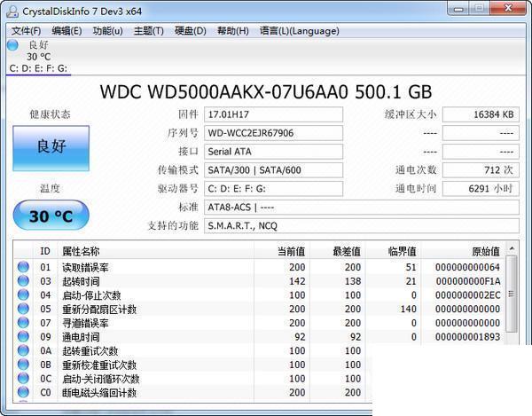Click status orb for 01 读取错误率
The width and height of the screenshot is (532, 416).
point(23,267)
